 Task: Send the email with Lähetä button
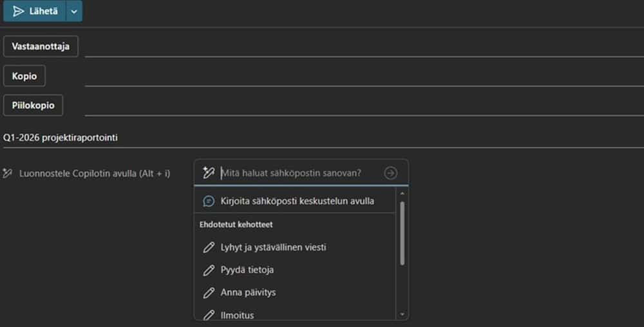tap(35, 11)
